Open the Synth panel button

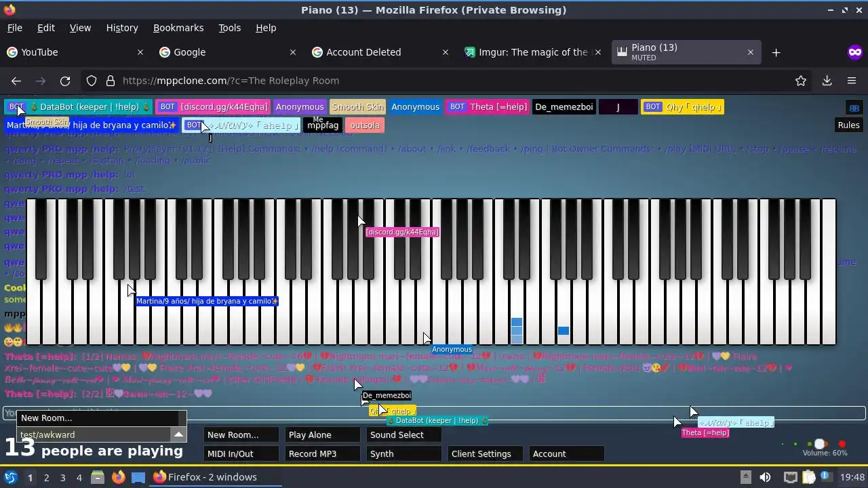click(x=403, y=454)
